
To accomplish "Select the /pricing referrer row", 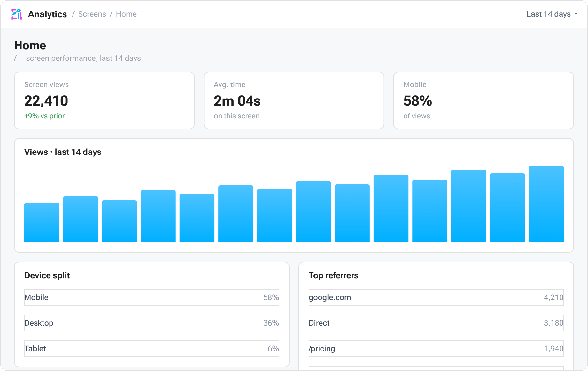I will point(436,349).
